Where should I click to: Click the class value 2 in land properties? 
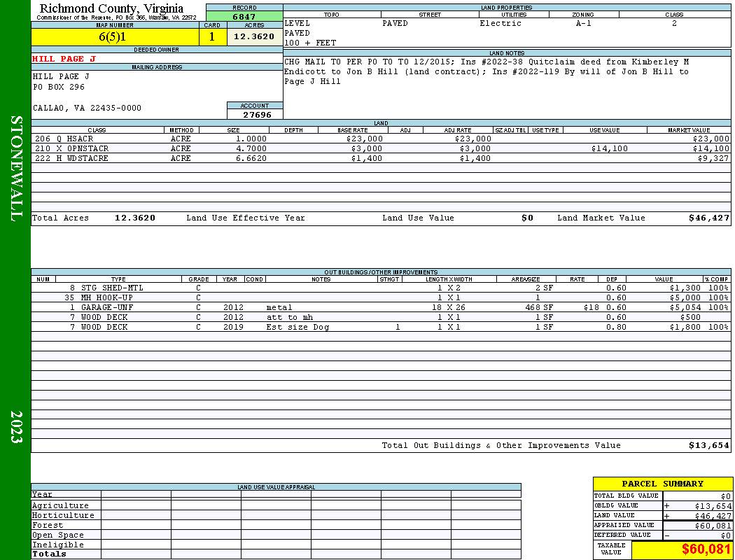(674, 23)
